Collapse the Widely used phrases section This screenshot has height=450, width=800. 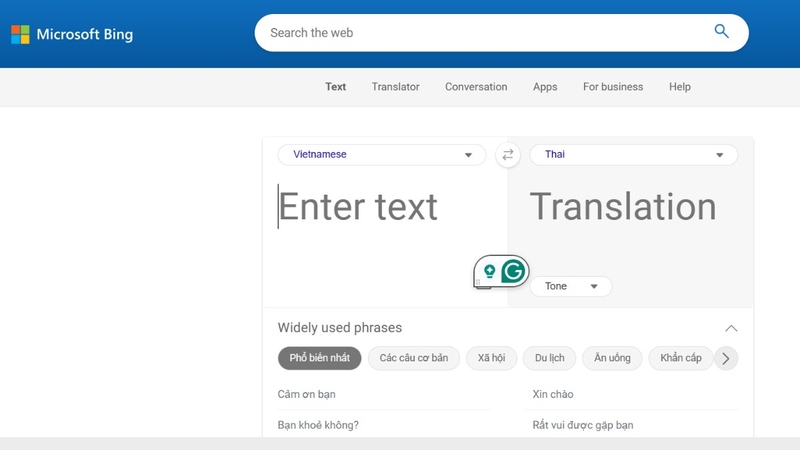[731, 328]
